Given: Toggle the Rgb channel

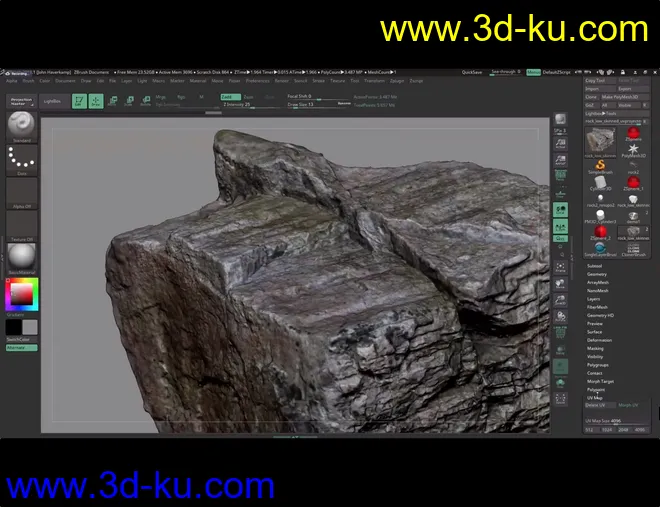Looking at the screenshot, I should [x=181, y=97].
